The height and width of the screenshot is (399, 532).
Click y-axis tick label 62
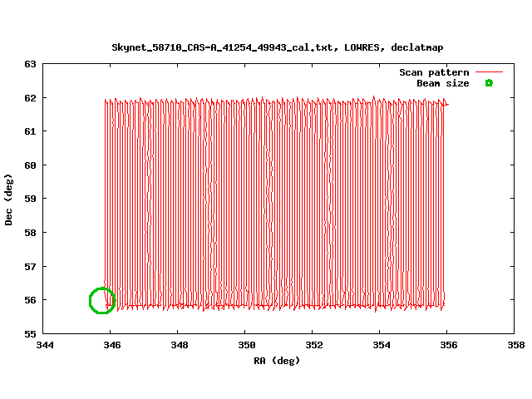coord(30,98)
